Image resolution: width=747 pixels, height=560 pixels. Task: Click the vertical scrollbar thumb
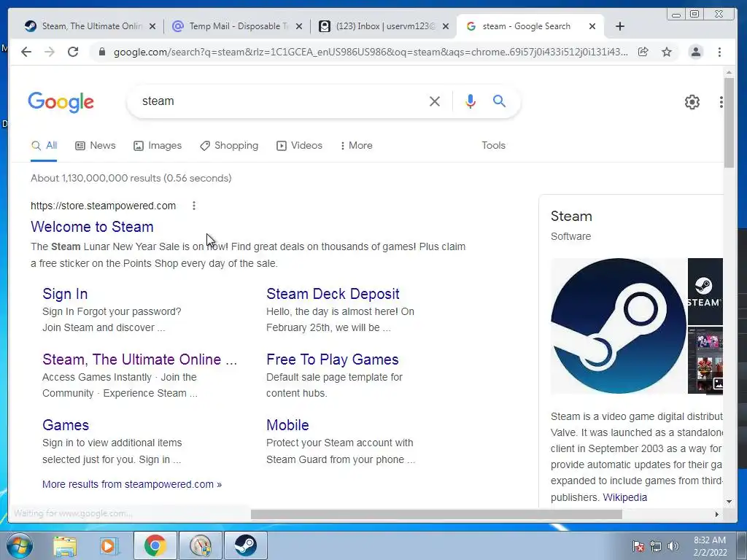729,122
